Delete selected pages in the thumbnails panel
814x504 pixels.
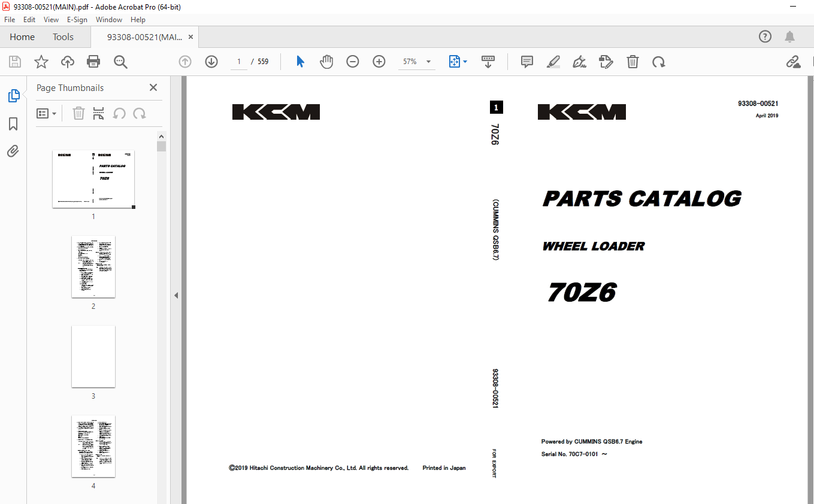78,113
